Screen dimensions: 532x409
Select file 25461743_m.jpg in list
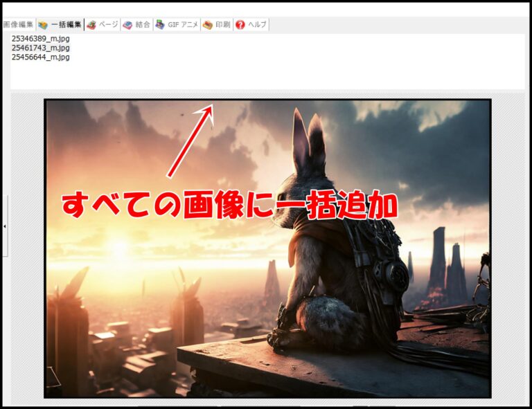click(41, 48)
